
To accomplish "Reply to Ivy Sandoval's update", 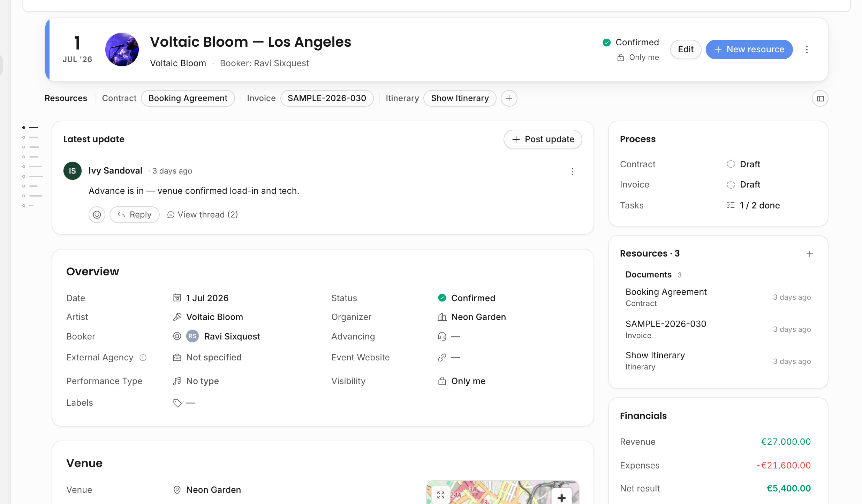I will [135, 215].
